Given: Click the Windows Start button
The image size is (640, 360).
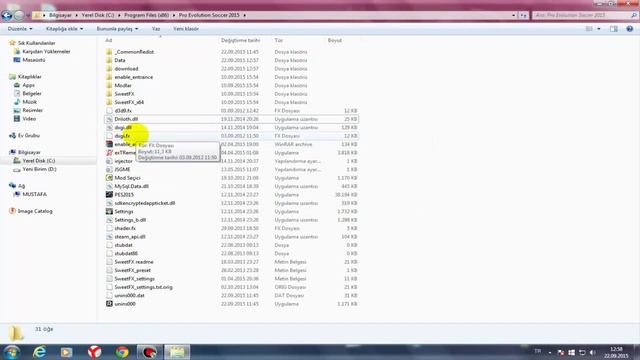Looking at the screenshot, I should coord(11,352).
